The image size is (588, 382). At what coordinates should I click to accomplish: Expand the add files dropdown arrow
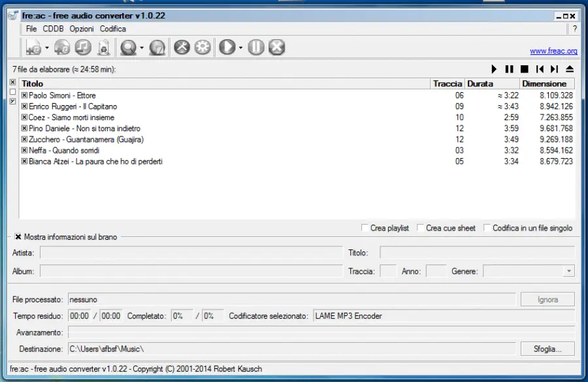point(46,47)
